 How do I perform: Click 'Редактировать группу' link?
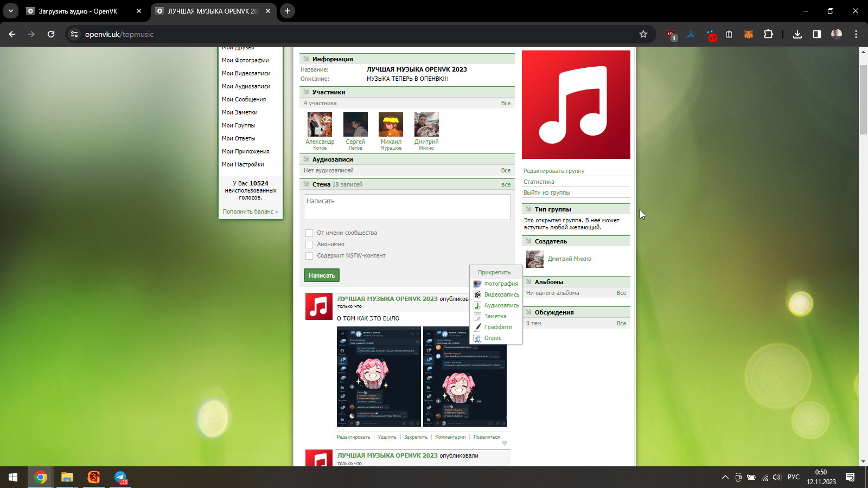tap(554, 171)
